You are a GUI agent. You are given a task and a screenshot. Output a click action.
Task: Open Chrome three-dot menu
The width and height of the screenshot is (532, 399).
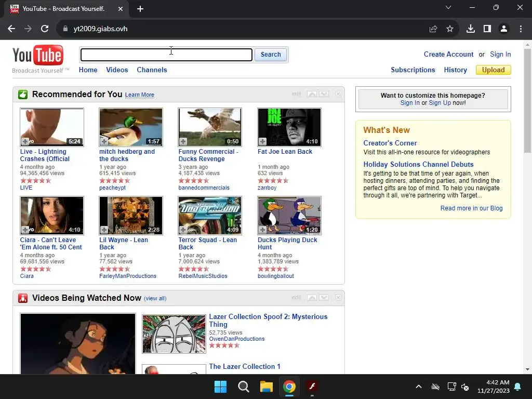[x=521, y=29]
